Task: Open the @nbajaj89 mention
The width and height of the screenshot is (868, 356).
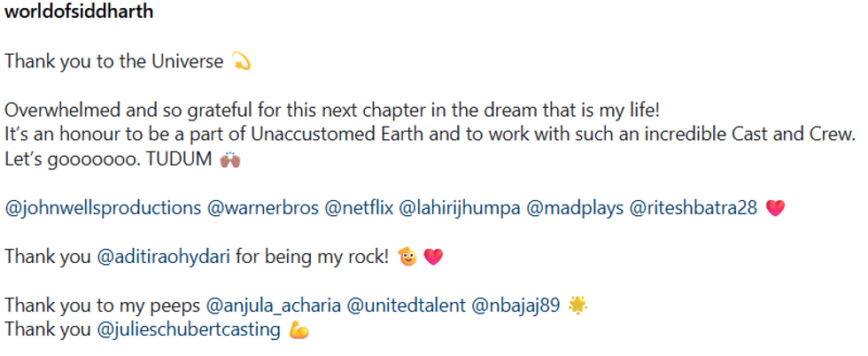Action: (x=515, y=306)
